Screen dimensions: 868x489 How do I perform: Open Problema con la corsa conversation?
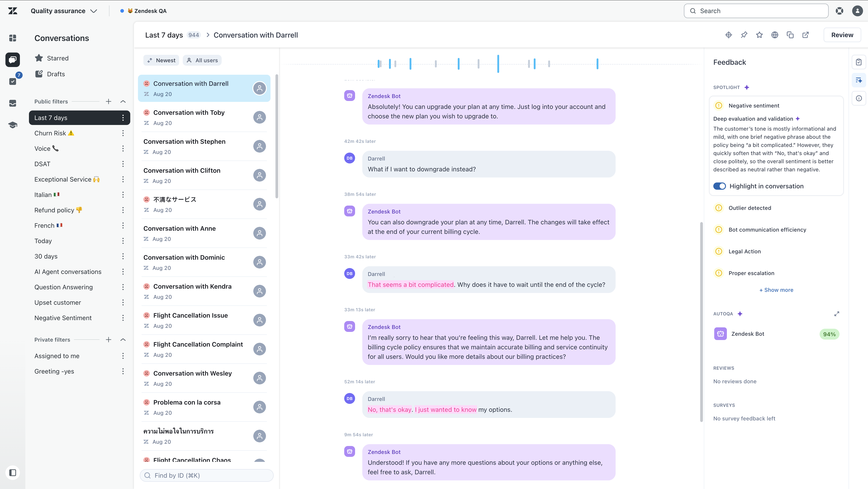pyautogui.click(x=204, y=407)
